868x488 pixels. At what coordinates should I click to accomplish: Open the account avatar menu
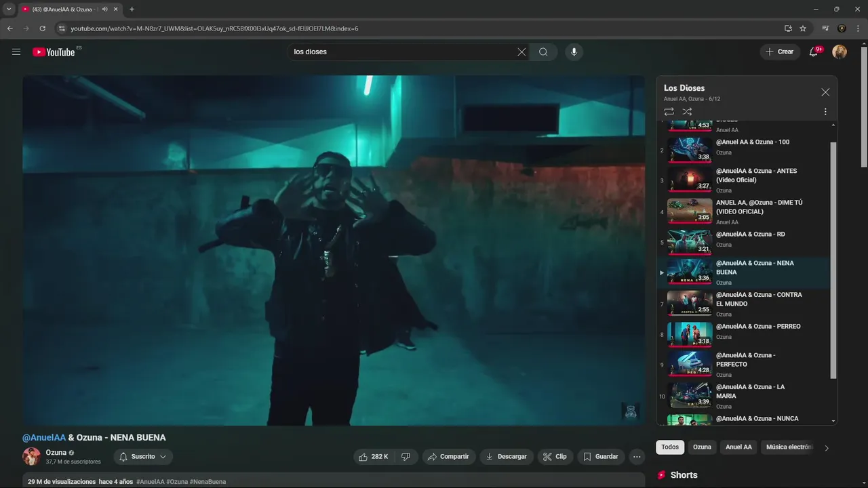[840, 52]
